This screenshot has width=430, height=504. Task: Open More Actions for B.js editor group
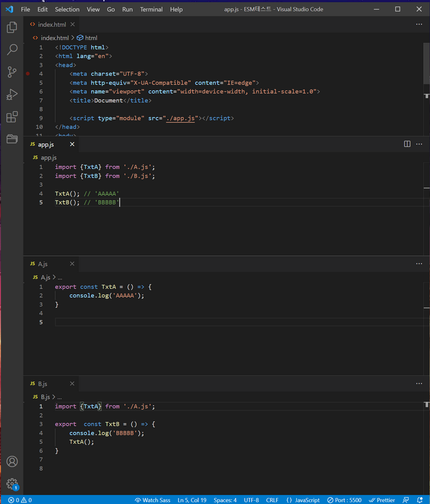(419, 384)
